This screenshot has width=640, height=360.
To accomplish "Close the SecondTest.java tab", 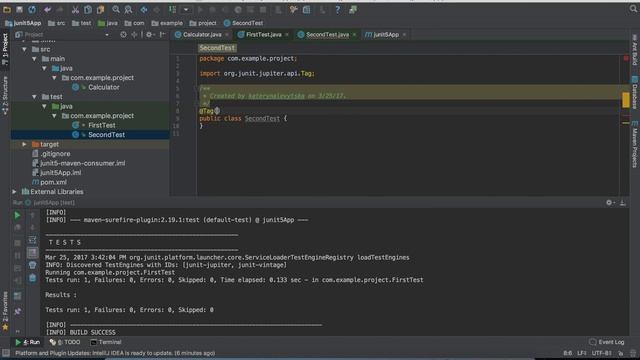I will [x=354, y=35].
